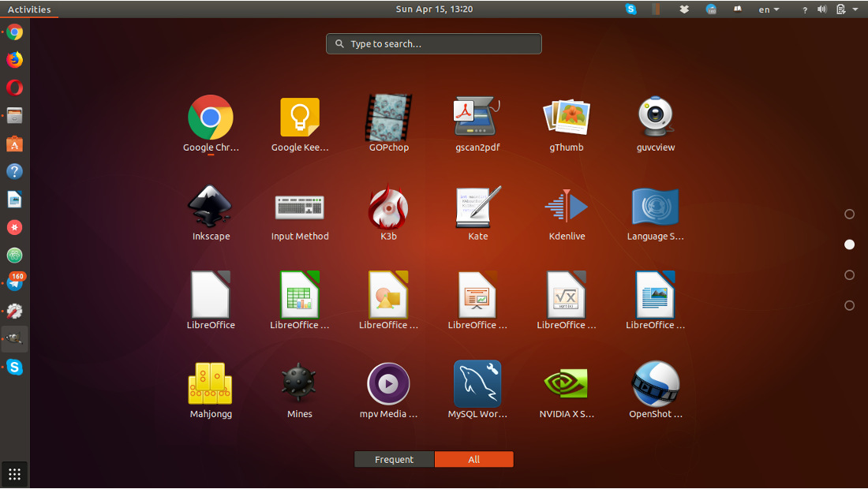Go to first app page indicator
The image size is (868, 489).
coord(849,214)
